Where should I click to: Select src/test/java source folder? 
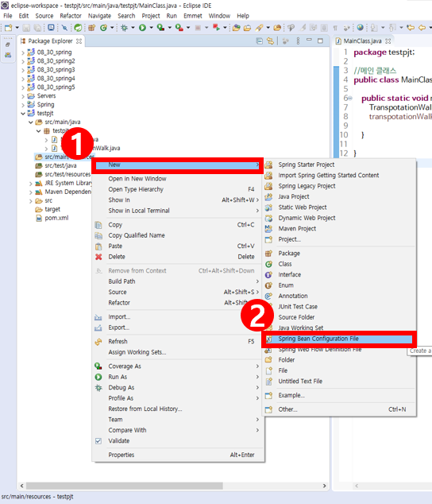click(60, 166)
